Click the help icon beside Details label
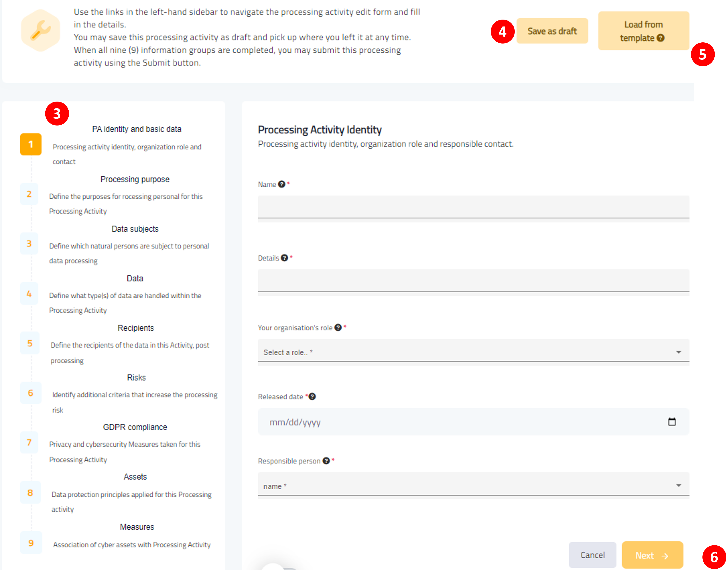This screenshot has height=576, width=728. click(x=285, y=258)
